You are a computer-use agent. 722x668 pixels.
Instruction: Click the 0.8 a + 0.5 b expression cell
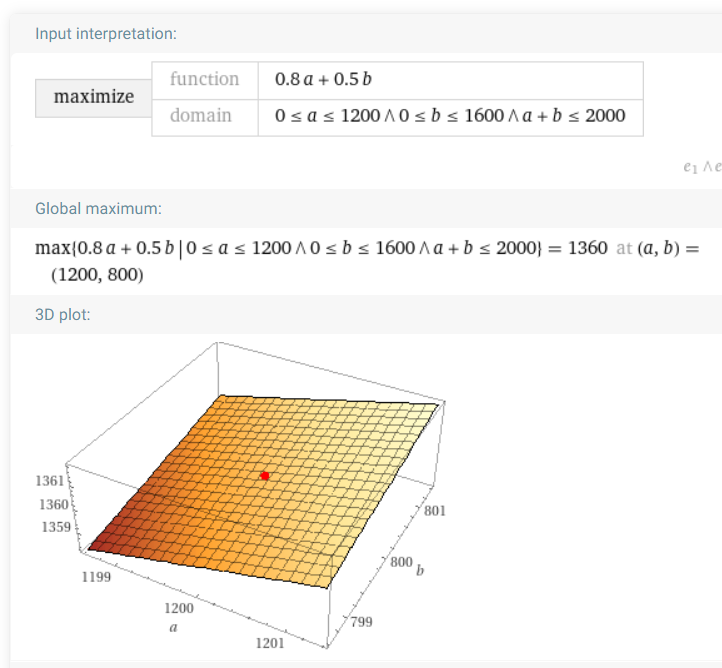point(450,80)
